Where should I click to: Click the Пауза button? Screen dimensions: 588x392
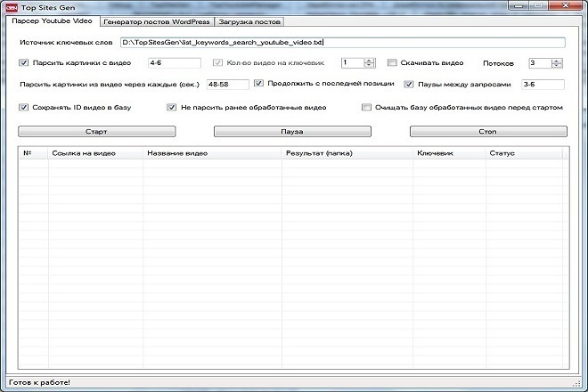click(292, 132)
